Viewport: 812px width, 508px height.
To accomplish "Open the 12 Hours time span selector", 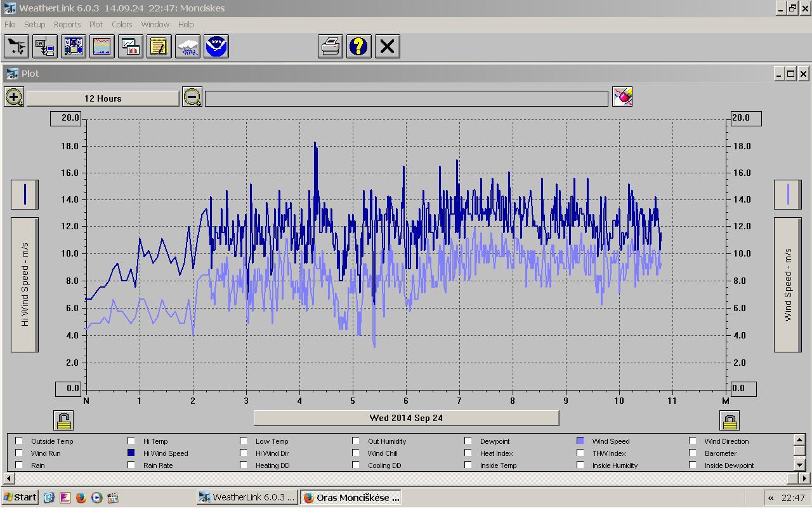I will click(x=103, y=98).
